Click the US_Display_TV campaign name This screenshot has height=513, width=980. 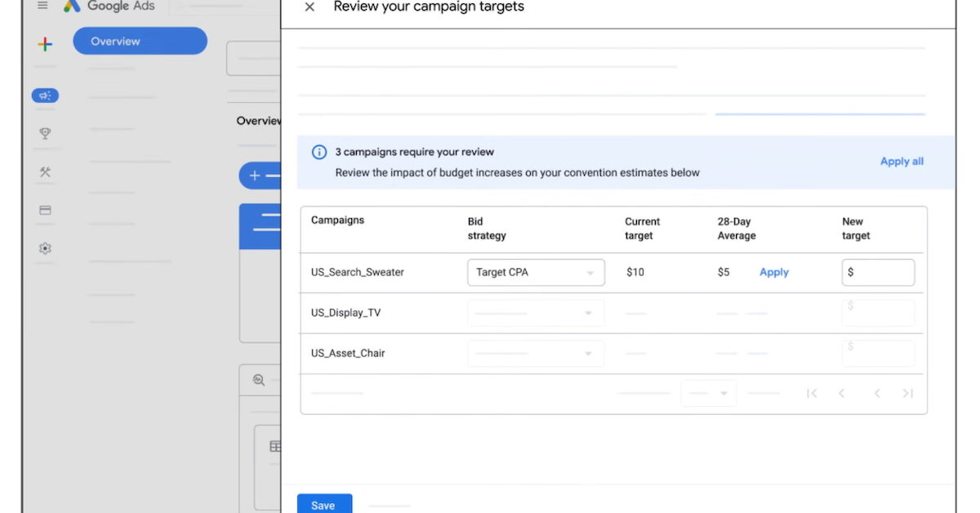click(x=345, y=313)
